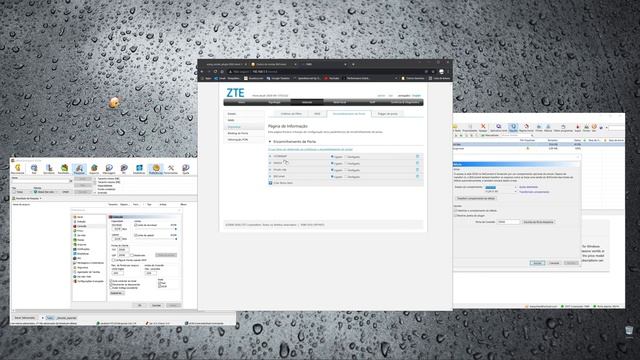Expand the third port forwarding rule row

[270, 170]
